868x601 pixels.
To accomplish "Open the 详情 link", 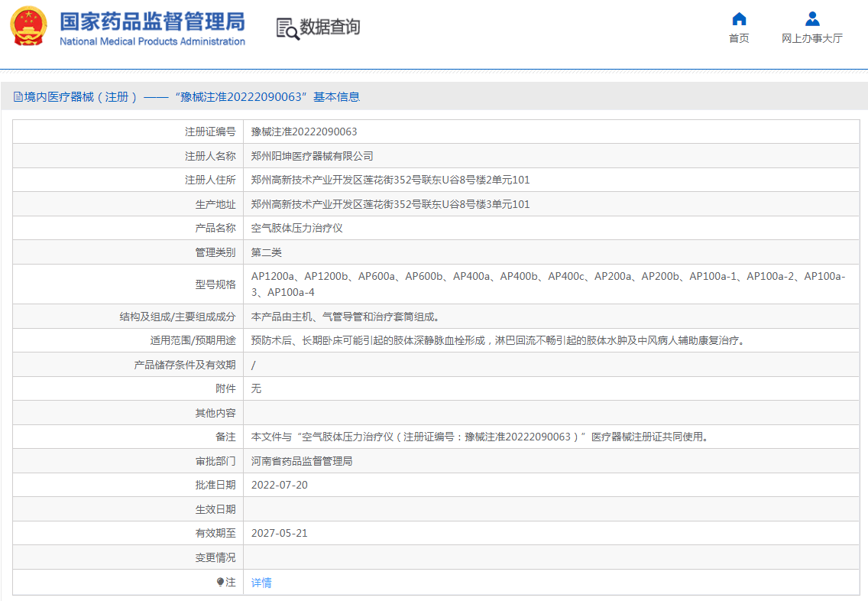I will pos(263,582).
